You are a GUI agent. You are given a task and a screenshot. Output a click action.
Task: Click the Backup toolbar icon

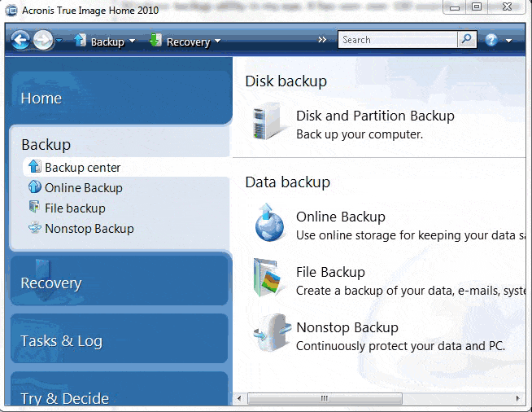(80, 40)
